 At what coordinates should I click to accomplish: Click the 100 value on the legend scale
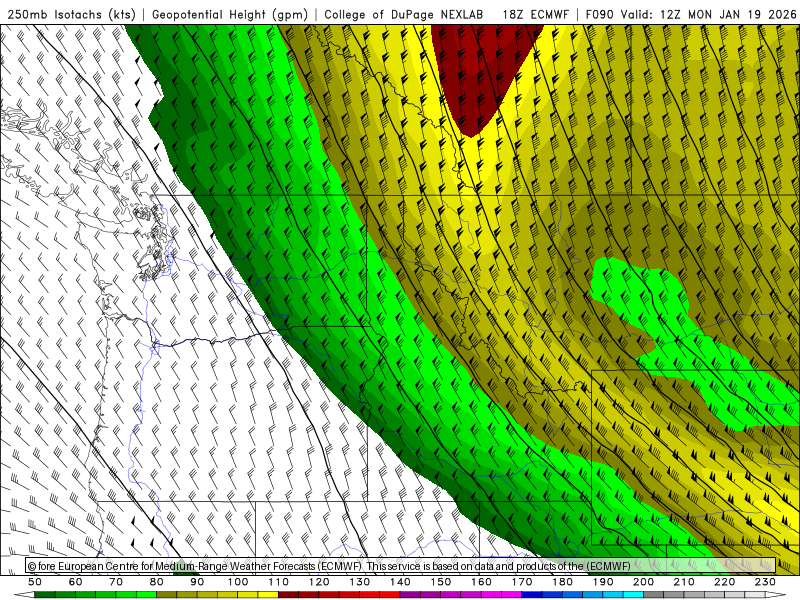click(x=238, y=582)
